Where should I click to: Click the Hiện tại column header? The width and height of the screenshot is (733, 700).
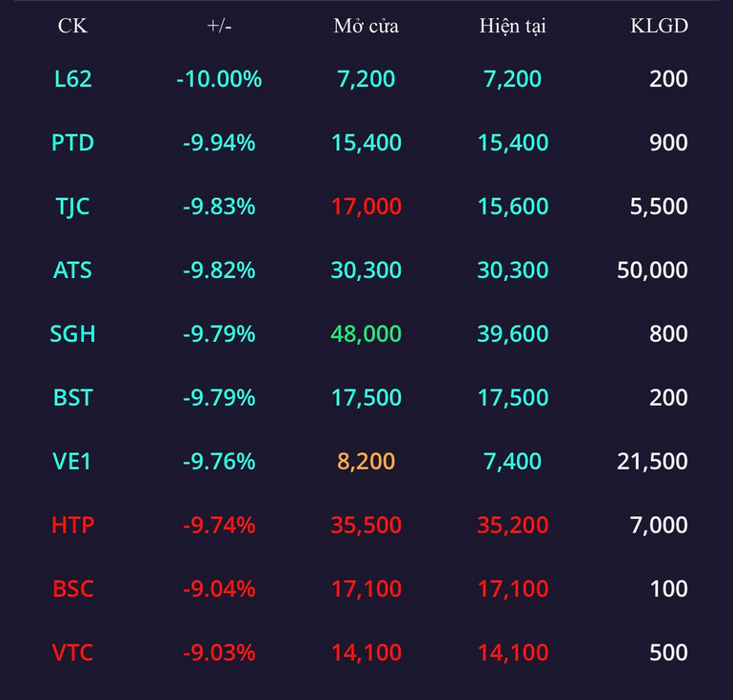click(513, 26)
